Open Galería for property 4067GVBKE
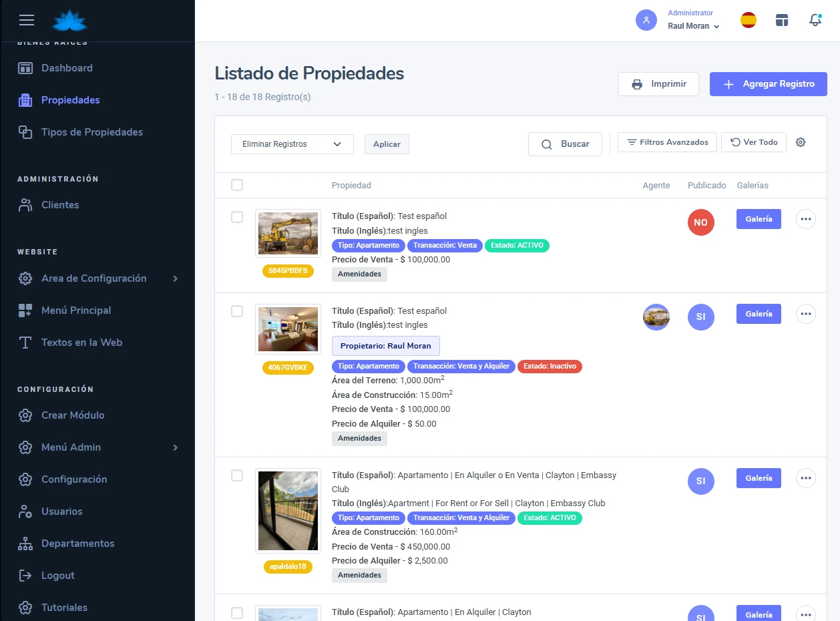Image resolution: width=840 pixels, height=621 pixels. [759, 314]
